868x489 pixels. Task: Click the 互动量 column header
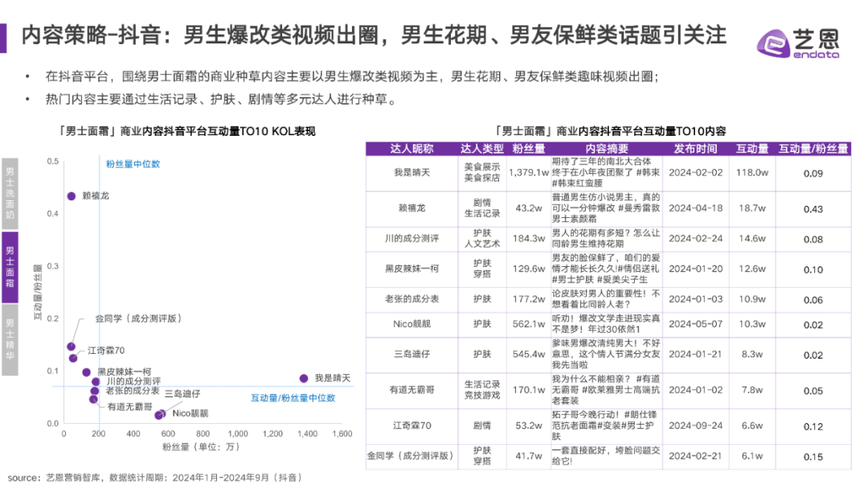tap(752, 149)
